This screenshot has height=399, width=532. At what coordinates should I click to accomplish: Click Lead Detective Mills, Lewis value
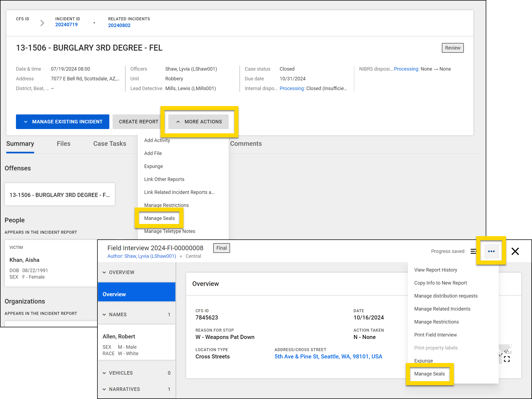point(191,88)
